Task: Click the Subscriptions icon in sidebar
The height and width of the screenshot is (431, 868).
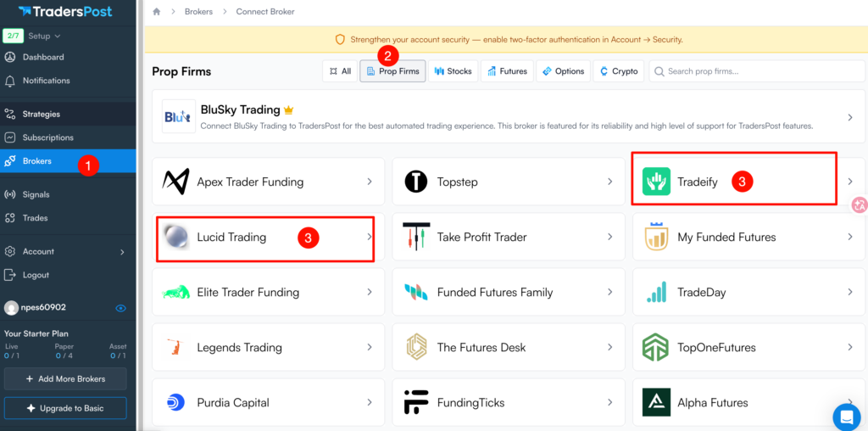Action: (x=10, y=137)
